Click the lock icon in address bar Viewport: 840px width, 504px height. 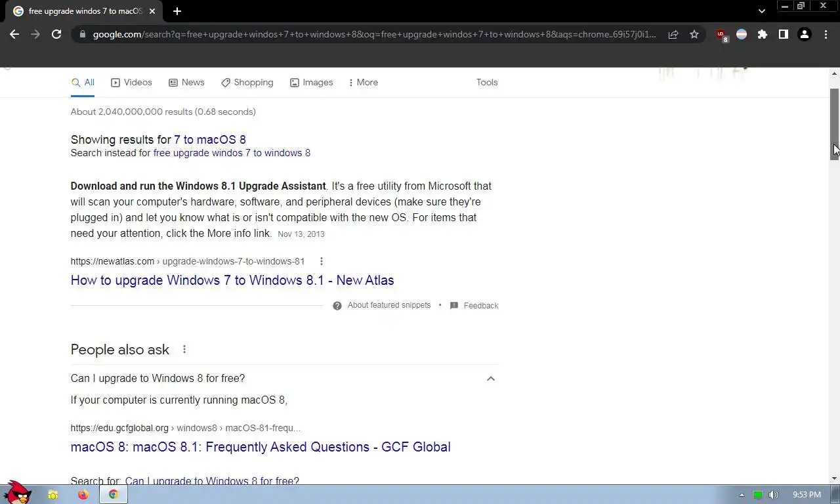click(x=82, y=34)
